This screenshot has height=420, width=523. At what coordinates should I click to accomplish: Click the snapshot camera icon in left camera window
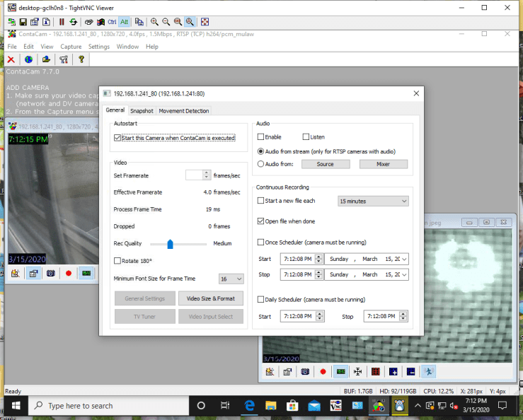point(51,273)
